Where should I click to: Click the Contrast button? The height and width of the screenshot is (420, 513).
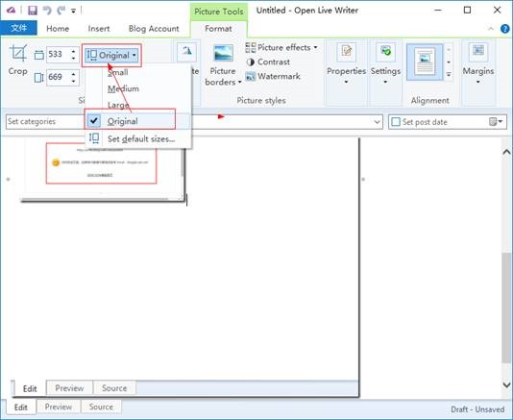click(268, 62)
